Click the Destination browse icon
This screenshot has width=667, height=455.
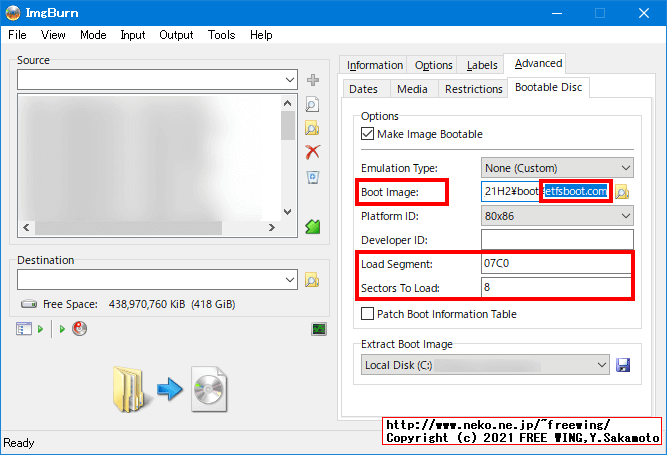click(313, 280)
